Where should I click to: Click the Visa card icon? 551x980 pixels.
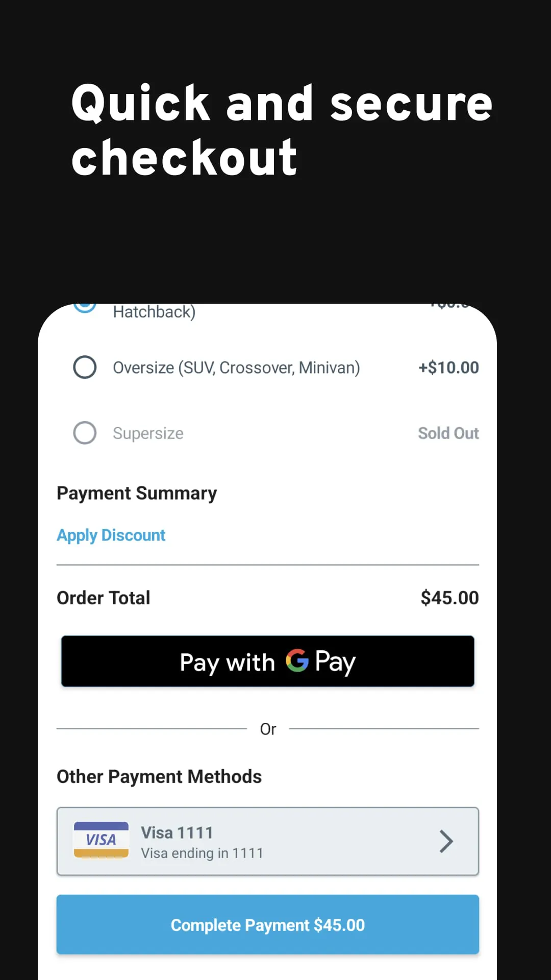(101, 840)
